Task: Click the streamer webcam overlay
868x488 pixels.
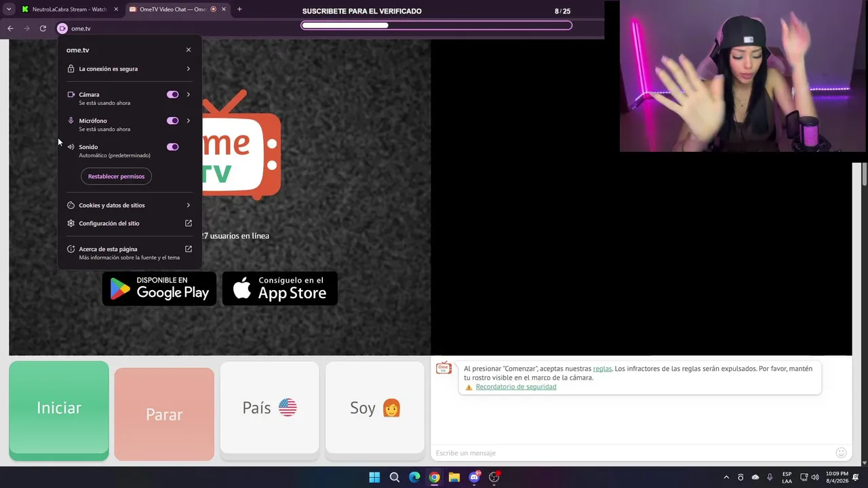Action: [743, 76]
